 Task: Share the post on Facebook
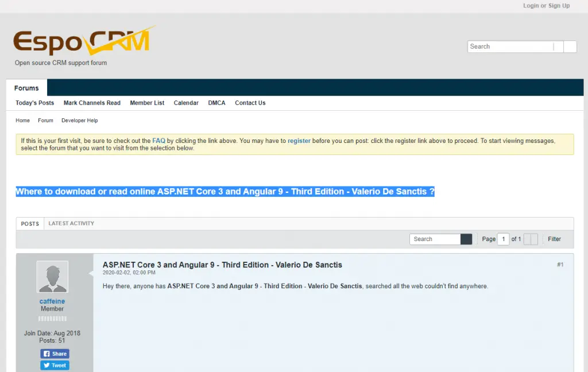pos(55,354)
